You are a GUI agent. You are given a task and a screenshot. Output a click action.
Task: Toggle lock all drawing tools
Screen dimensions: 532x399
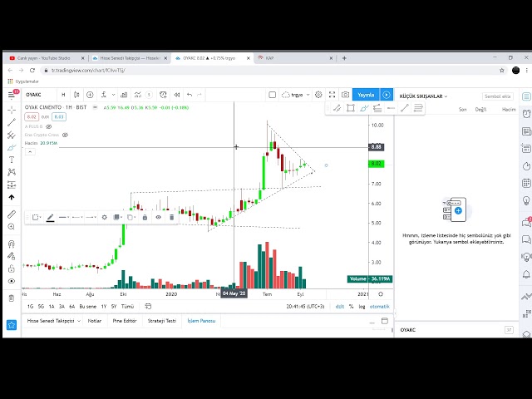click(12, 268)
